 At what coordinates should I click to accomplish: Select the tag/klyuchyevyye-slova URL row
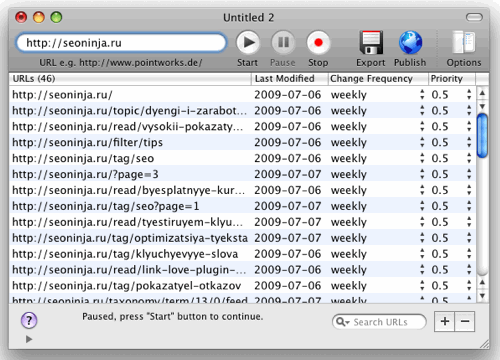[125, 254]
